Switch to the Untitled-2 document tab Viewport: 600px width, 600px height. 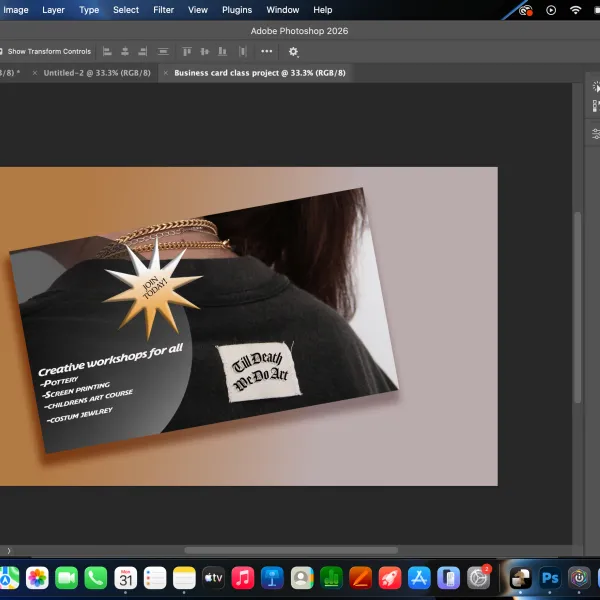tap(97, 73)
